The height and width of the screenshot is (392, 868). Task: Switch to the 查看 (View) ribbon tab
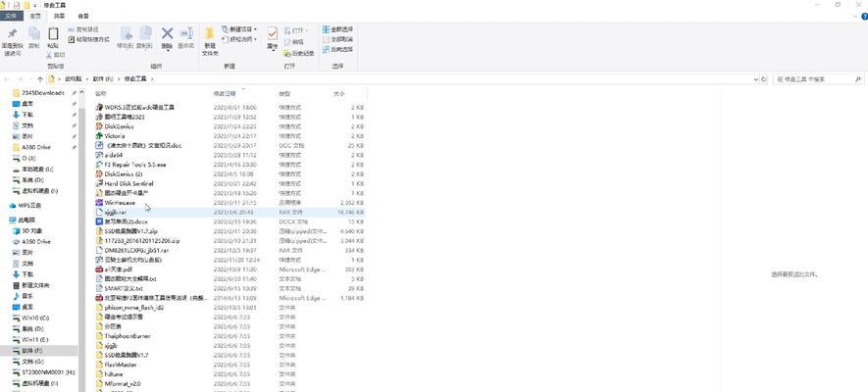(x=83, y=16)
